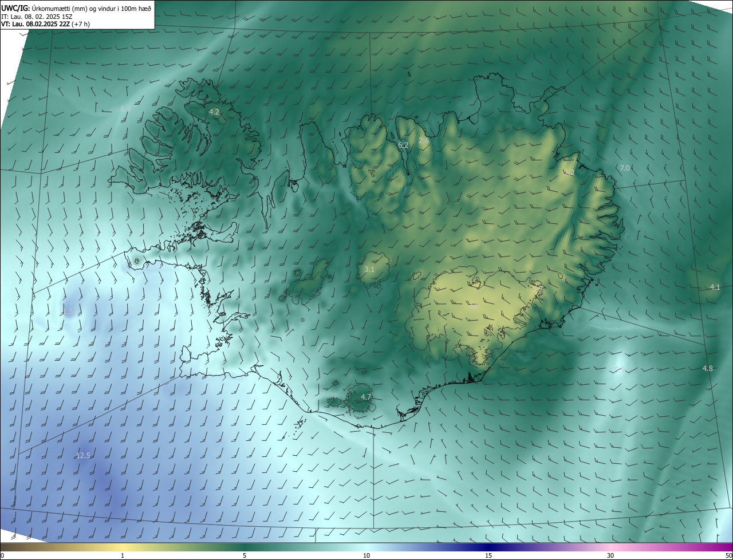This screenshot has height=560, width=733.
Task: Click the 4.8 value label on the map
Action: pyautogui.click(x=708, y=368)
